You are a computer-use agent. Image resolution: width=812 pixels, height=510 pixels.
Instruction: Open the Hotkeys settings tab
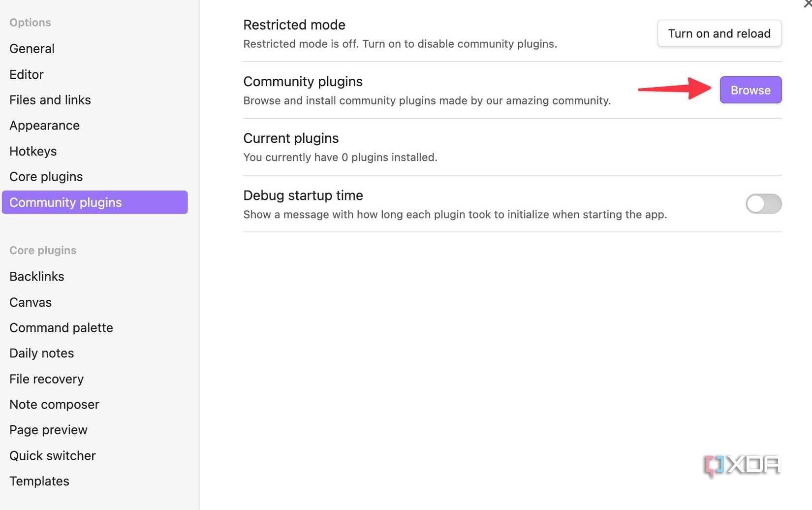click(x=33, y=151)
